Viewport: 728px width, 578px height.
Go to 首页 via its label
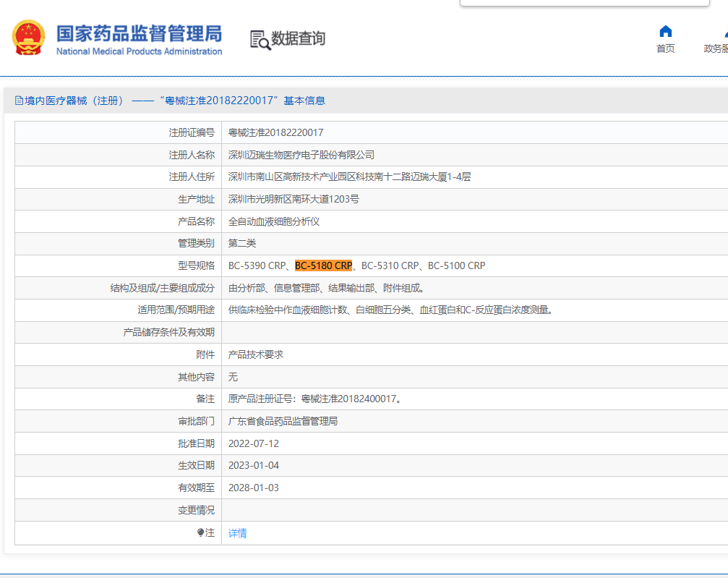[x=665, y=48]
